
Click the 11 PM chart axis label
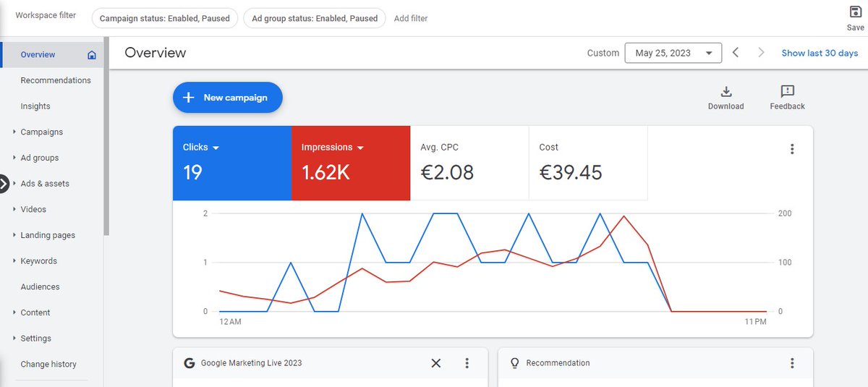click(x=756, y=321)
